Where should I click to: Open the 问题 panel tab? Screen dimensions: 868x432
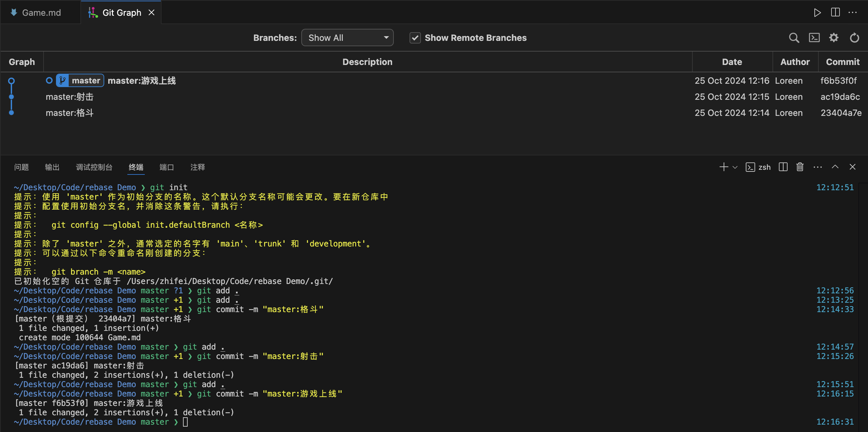(x=21, y=167)
